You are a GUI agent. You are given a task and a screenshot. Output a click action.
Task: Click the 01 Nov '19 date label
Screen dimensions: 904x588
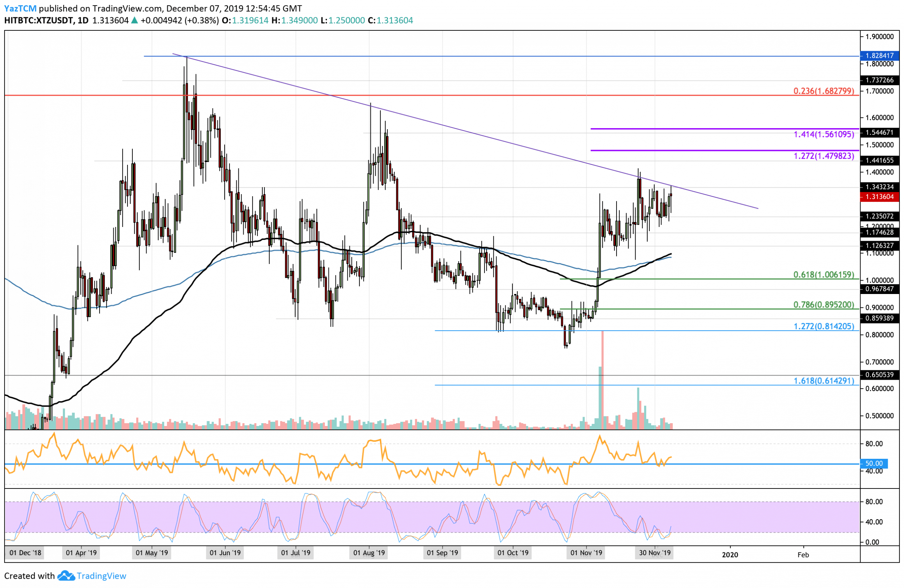587,553
